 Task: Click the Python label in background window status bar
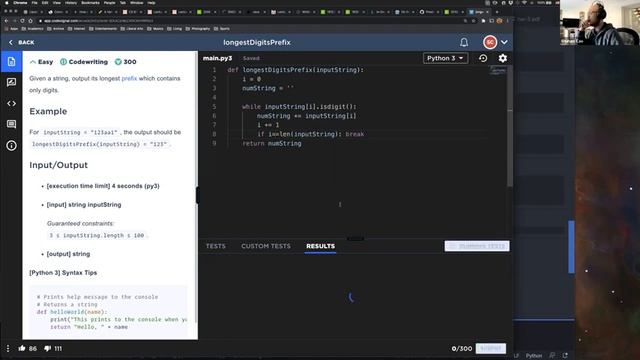[x=533, y=356]
